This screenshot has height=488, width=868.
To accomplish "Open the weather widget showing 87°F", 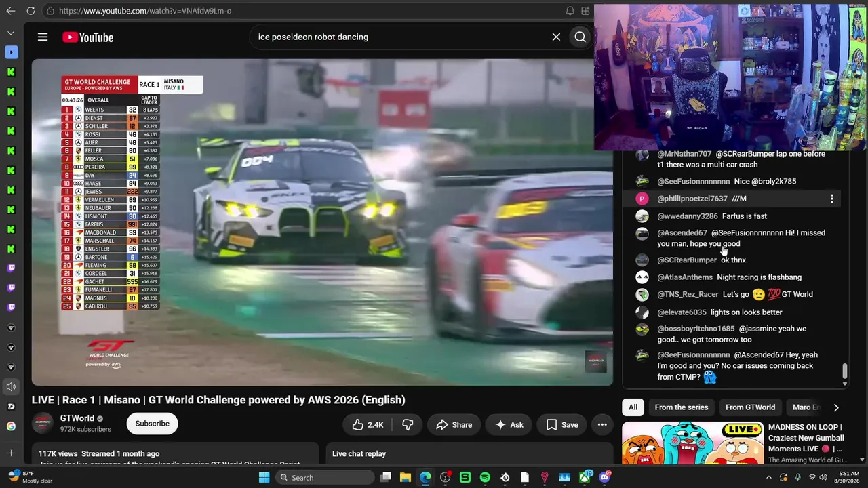I will point(31,477).
